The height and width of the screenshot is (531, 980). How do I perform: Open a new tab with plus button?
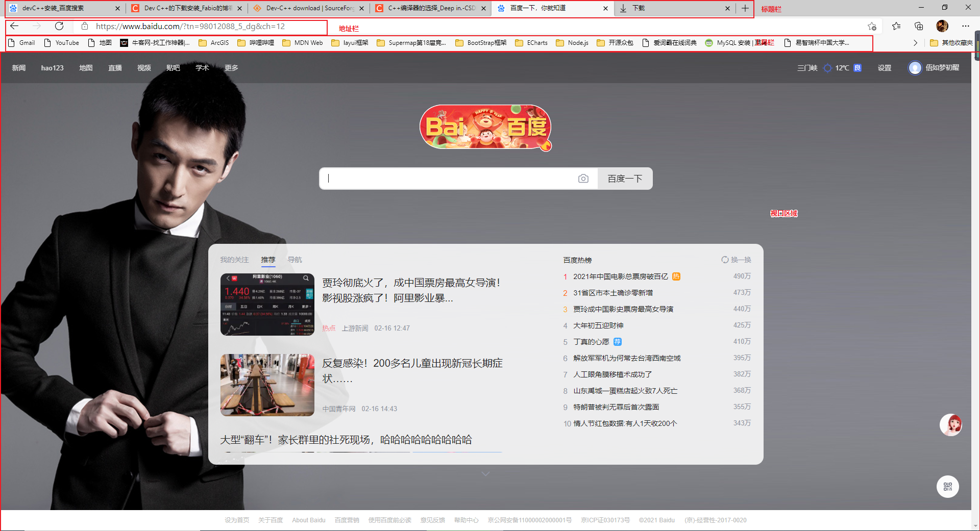point(745,8)
